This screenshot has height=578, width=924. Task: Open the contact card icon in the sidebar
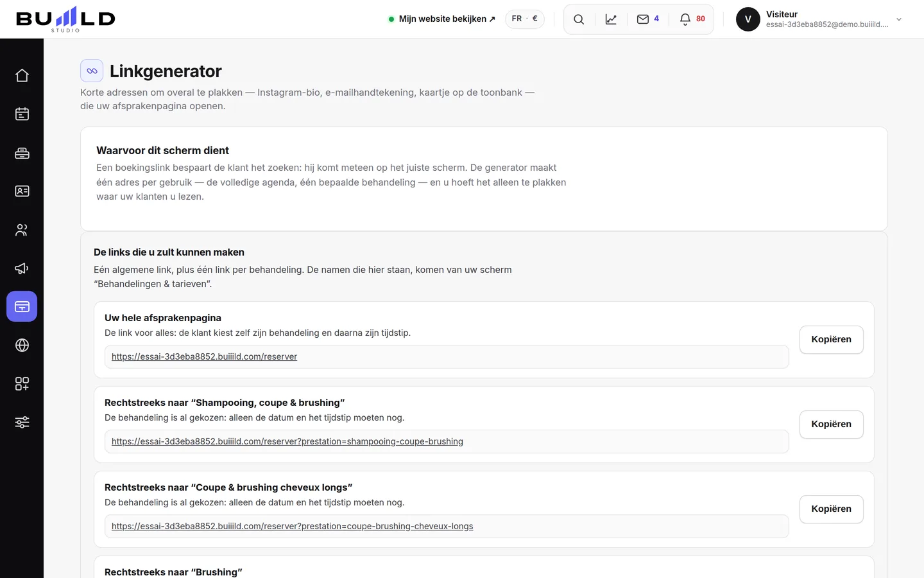point(22,191)
